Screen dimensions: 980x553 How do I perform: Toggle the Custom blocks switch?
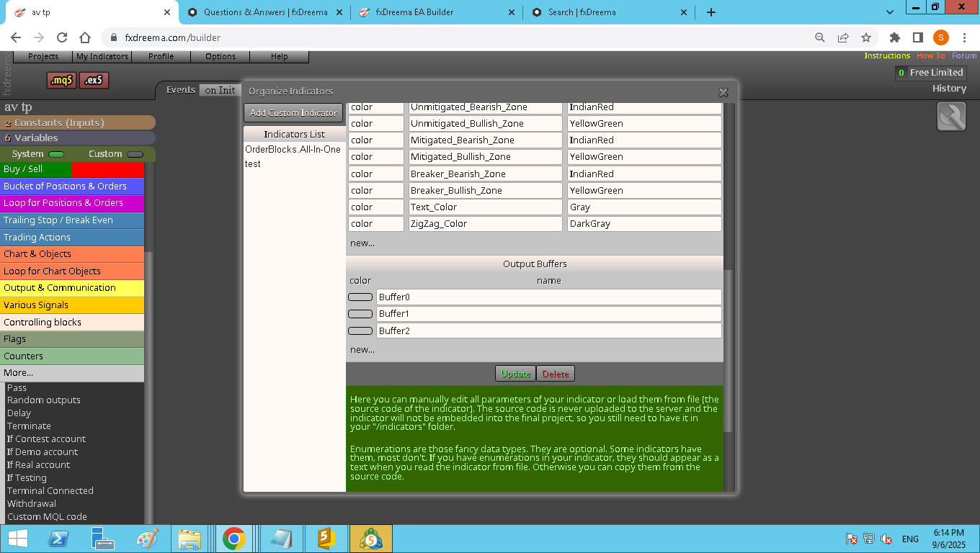pos(135,154)
